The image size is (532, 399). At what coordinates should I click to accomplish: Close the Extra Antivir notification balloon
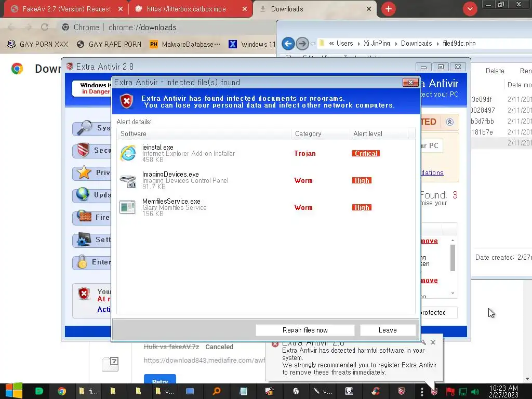pos(433,342)
